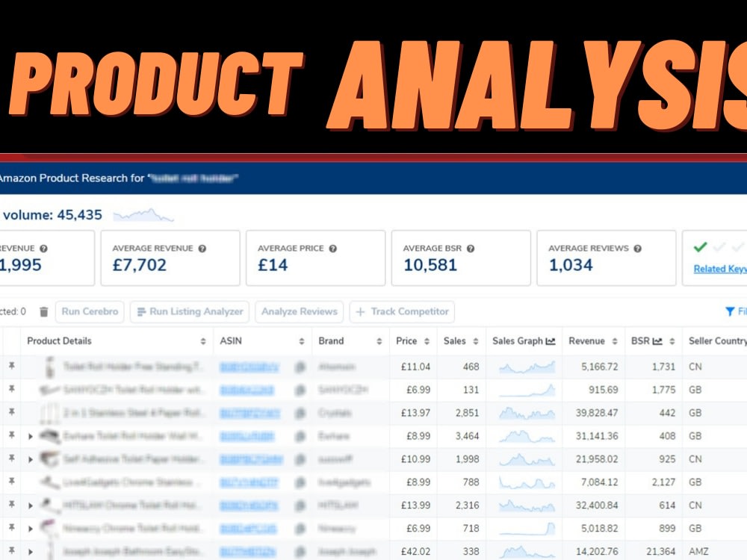Click the search volume trend sparkline
The width and height of the screenshot is (747, 560).
click(x=143, y=215)
